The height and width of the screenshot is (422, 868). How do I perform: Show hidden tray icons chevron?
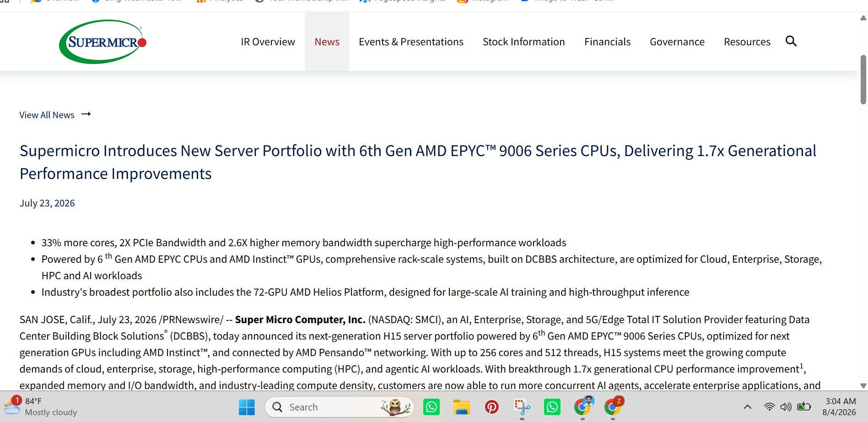click(747, 407)
